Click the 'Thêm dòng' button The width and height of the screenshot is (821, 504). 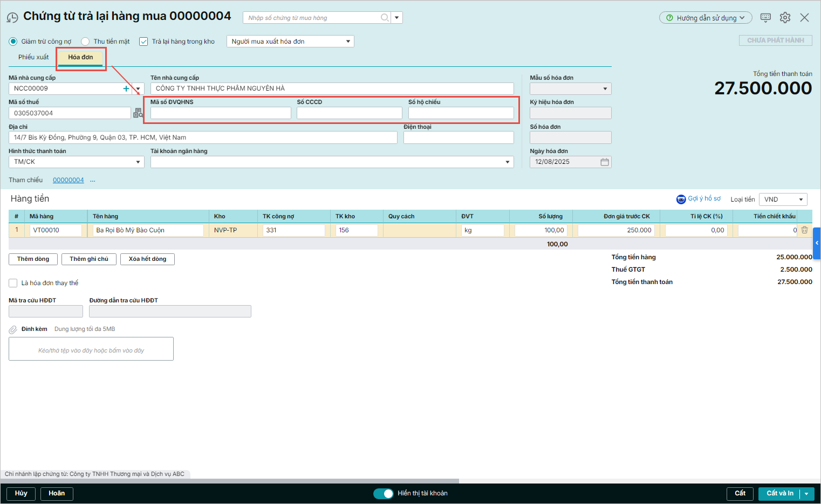tap(33, 259)
